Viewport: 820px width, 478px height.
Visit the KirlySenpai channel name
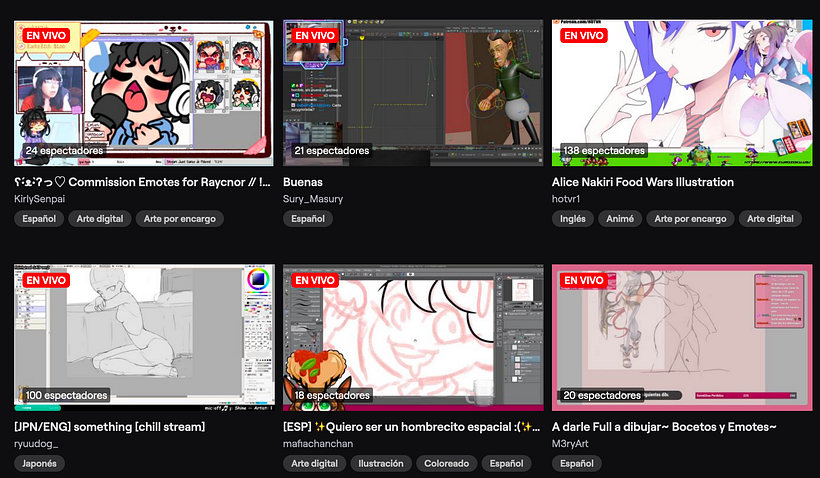pyautogui.click(x=39, y=199)
